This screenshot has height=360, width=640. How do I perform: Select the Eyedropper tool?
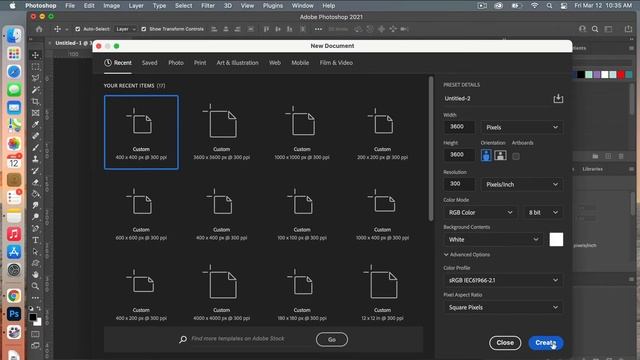coord(36,124)
